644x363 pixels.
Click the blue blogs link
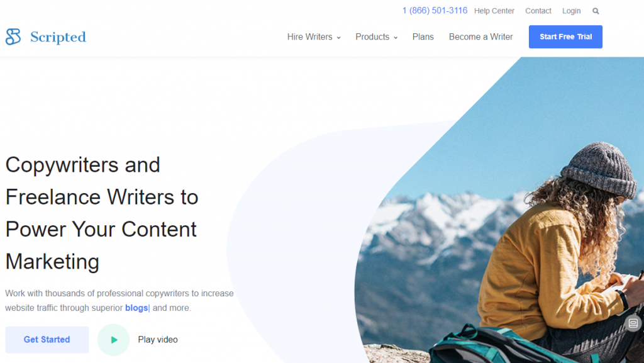point(136,308)
